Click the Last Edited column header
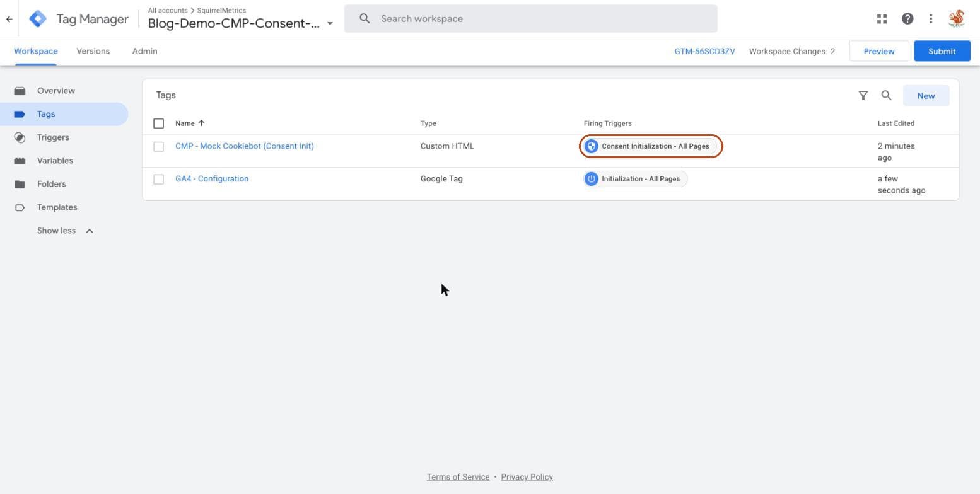This screenshot has height=494, width=980. click(896, 123)
